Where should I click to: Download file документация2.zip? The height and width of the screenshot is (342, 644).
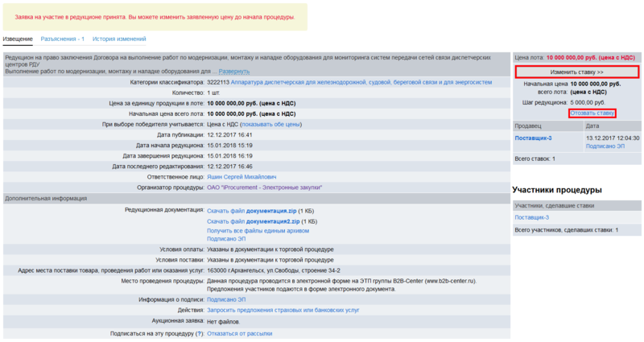(254, 220)
